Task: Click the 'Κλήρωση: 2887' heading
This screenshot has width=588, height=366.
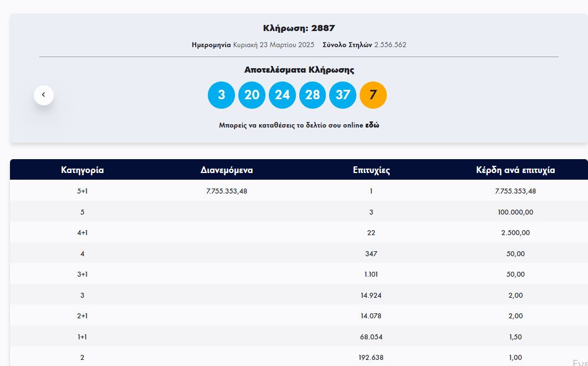Action: (299, 28)
